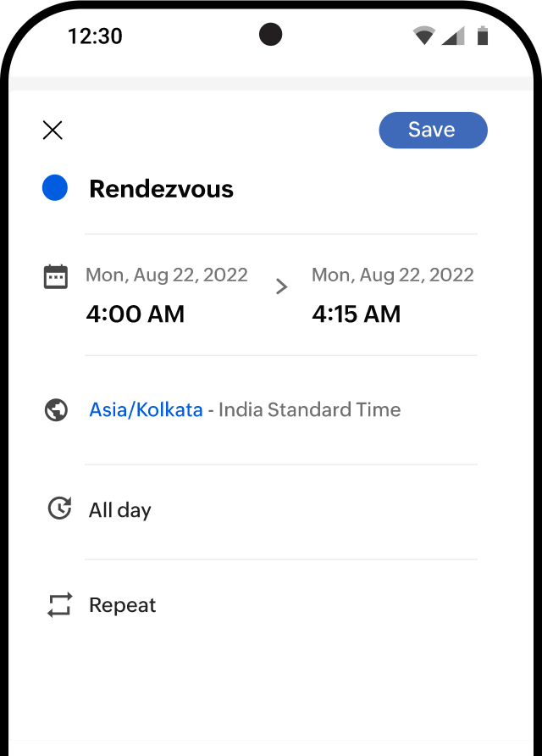The height and width of the screenshot is (756, 542).
Task: Tap the Wi-Fi status icon
Action: click(423, 36)
